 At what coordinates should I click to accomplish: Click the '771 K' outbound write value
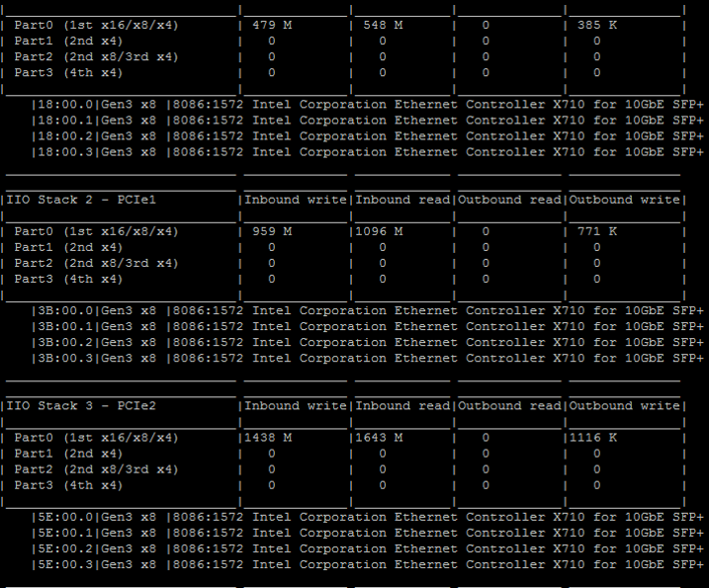point(597,231)
